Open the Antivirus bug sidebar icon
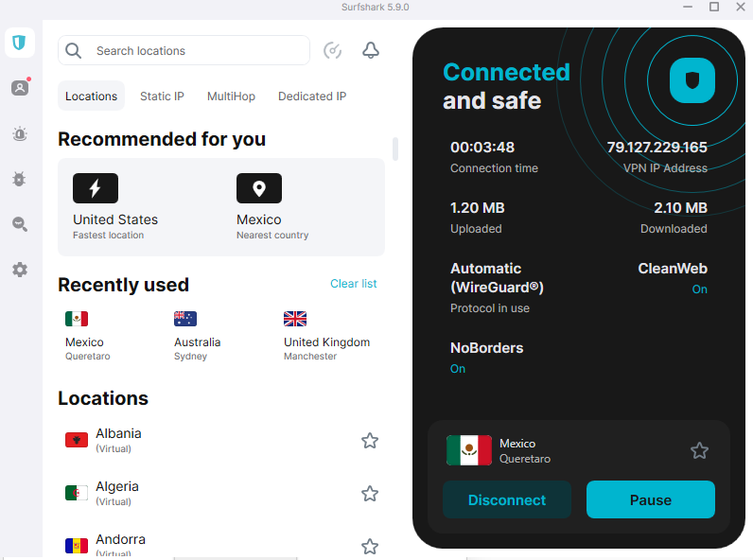 click(19, 179)
